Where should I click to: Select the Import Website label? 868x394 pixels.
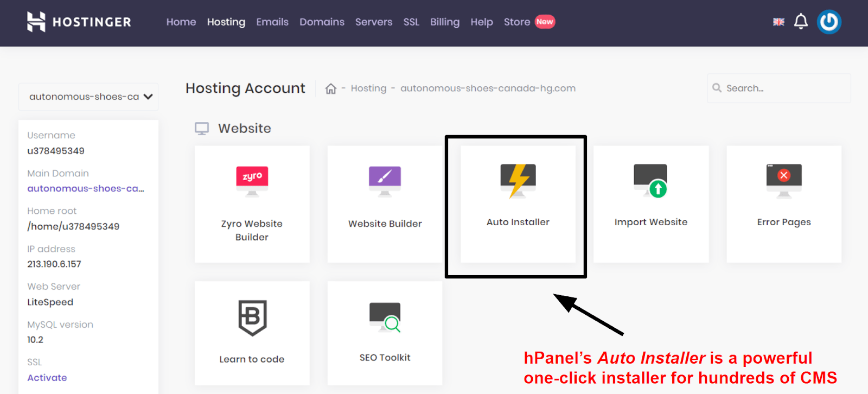651,222
